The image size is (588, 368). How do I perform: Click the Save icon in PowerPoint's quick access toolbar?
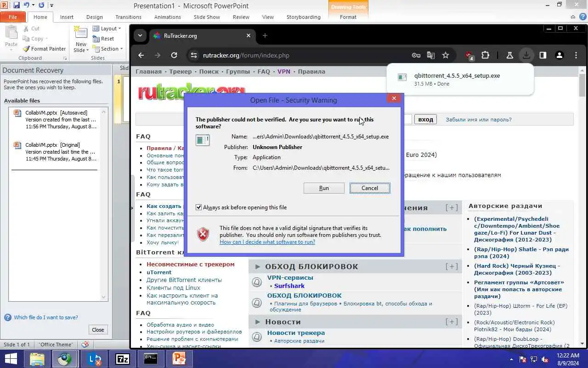(x=17, y=6)
